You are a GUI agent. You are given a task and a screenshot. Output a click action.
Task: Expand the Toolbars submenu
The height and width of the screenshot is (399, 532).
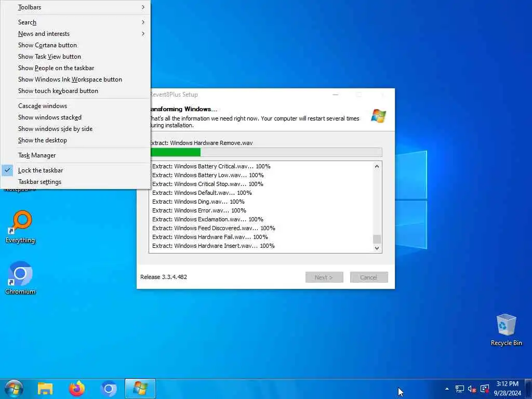point(76,7)
